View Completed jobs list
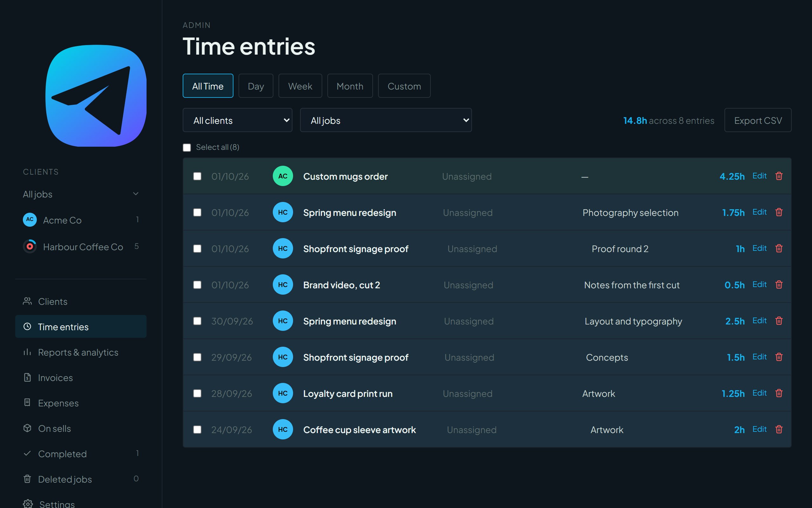The image size is (812, 508). pyautogui.click(x=81, y=454)
